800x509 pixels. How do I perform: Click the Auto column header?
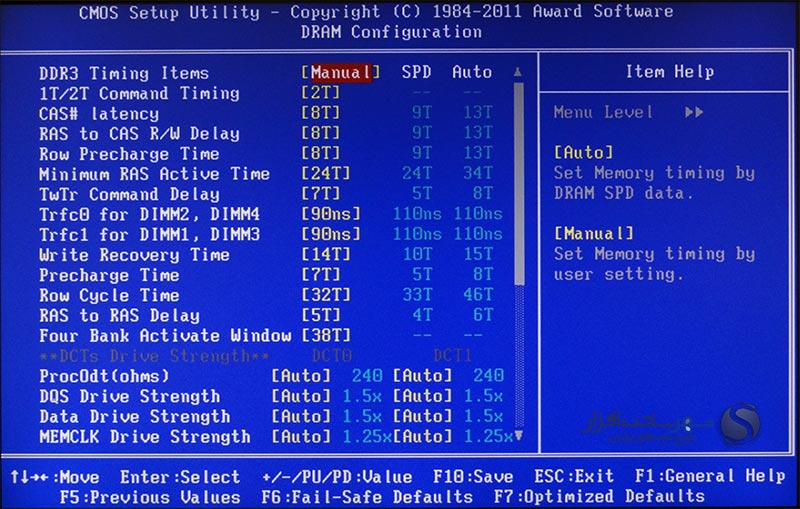tap(472, 72)
